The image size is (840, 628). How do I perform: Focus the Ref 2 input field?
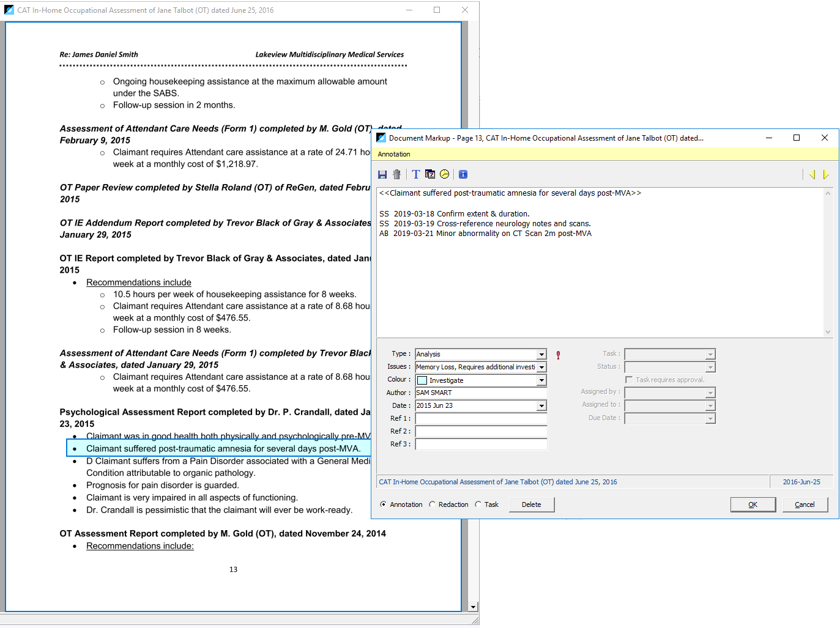pos(481,431)
